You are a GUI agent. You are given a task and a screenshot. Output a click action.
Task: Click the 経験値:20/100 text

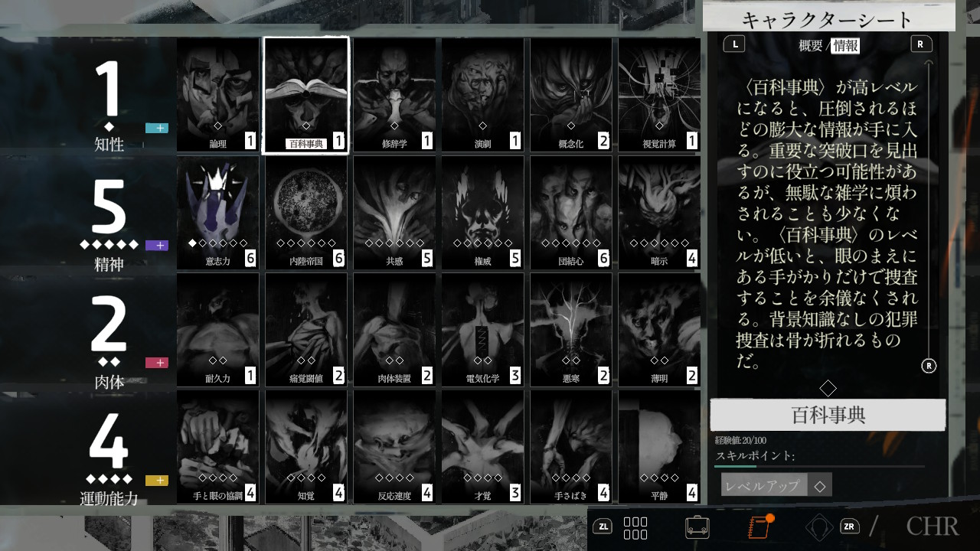(741, 440)
